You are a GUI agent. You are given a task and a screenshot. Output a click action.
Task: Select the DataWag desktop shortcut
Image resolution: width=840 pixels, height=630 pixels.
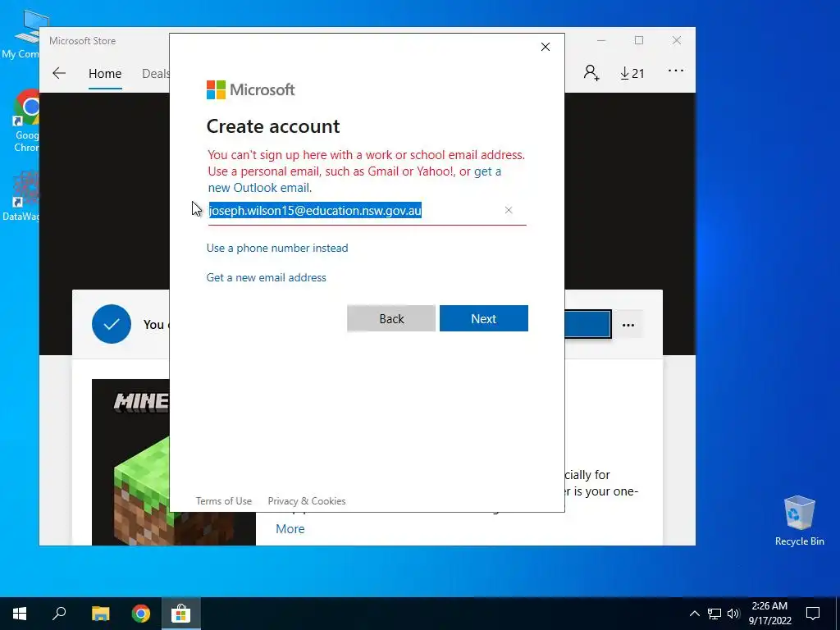(21, 196)
